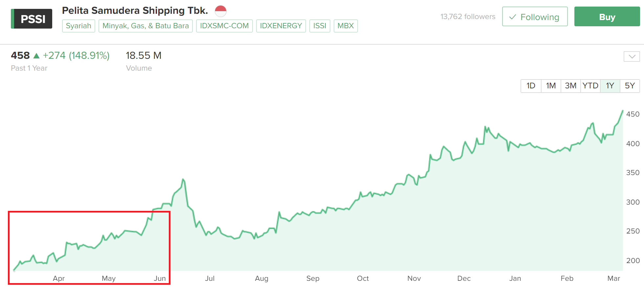Click the green up-arrow price indicator

point(36,56)
